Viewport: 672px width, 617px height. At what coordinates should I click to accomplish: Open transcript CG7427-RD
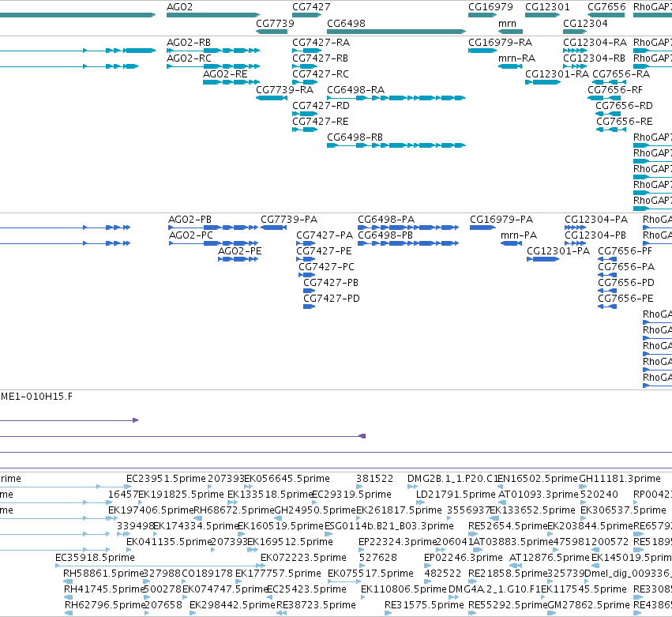pos(305,114)
